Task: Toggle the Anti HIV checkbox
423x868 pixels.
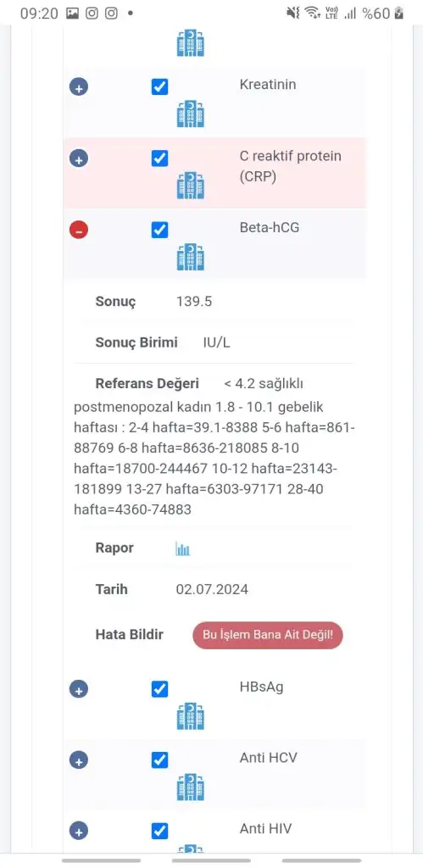Action: (x=159, y=831)
